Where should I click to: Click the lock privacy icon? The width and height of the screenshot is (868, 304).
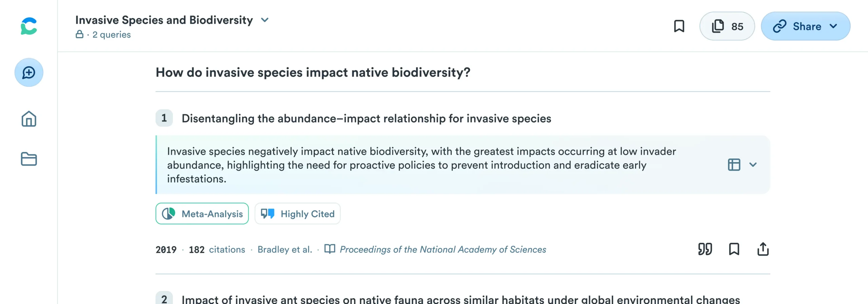[79, 34]
